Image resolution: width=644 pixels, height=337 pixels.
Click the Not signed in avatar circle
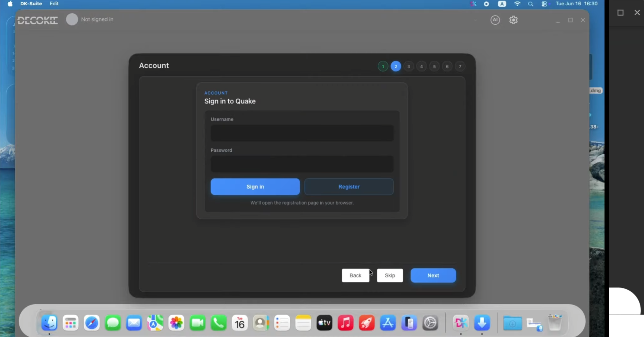tap(72, 19)
